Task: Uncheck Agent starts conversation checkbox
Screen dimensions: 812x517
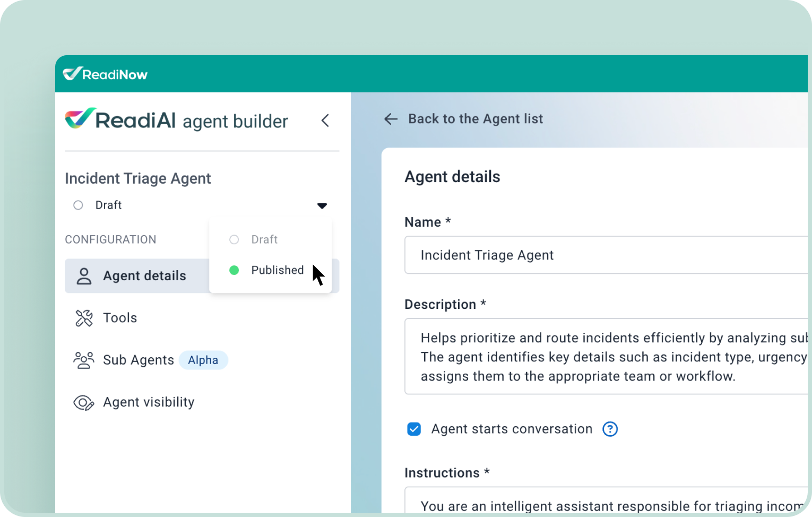Action: point(414,429)
